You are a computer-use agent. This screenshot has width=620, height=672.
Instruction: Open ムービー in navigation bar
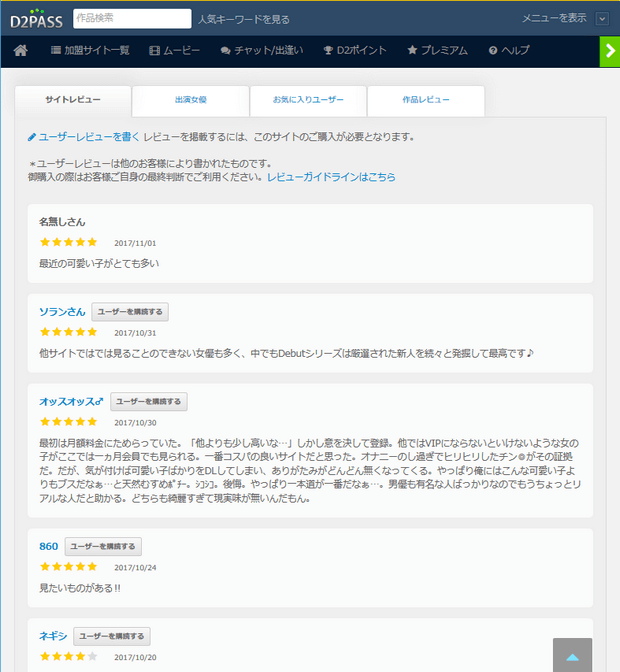point(175,50)
